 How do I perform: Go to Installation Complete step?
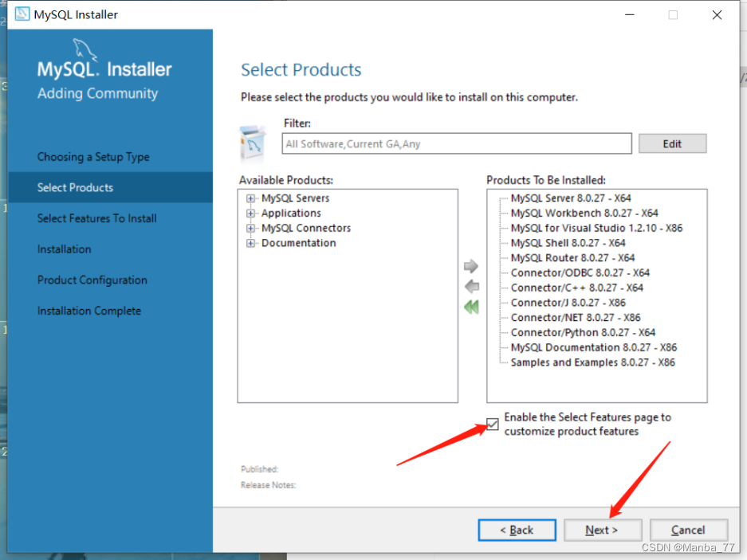(89, 311)
